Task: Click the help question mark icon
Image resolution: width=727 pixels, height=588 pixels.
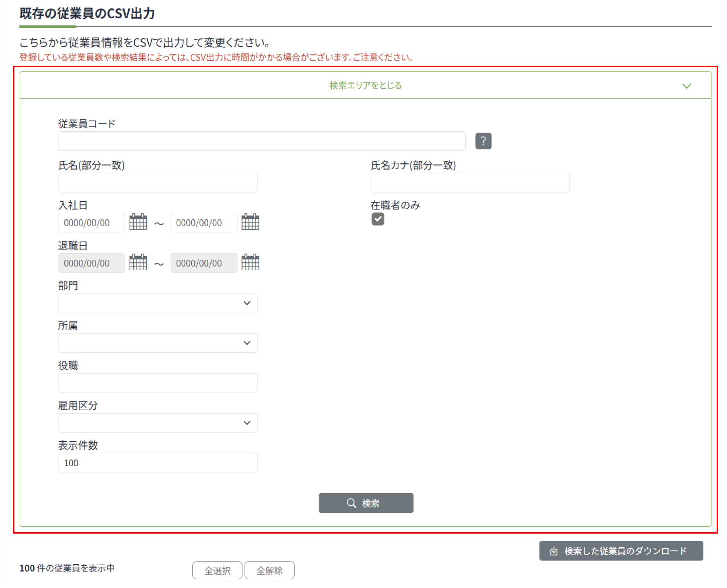Action: (x=483, y=141)
